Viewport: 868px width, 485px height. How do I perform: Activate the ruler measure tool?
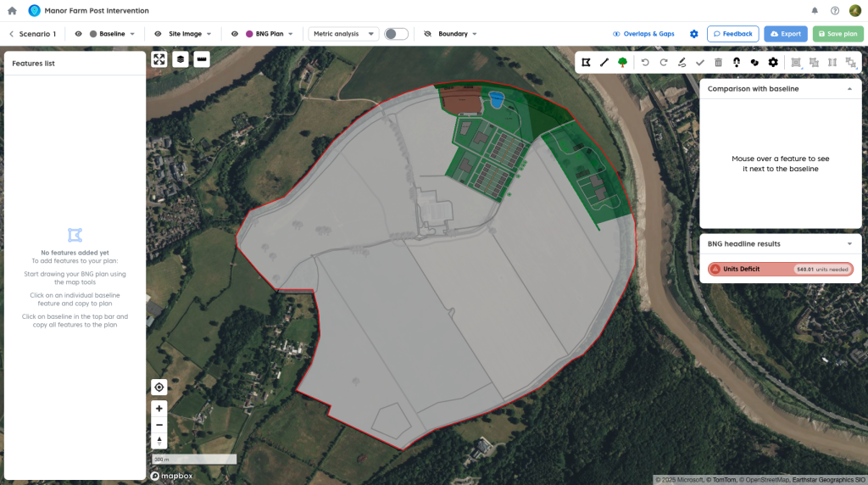[201, 59]
